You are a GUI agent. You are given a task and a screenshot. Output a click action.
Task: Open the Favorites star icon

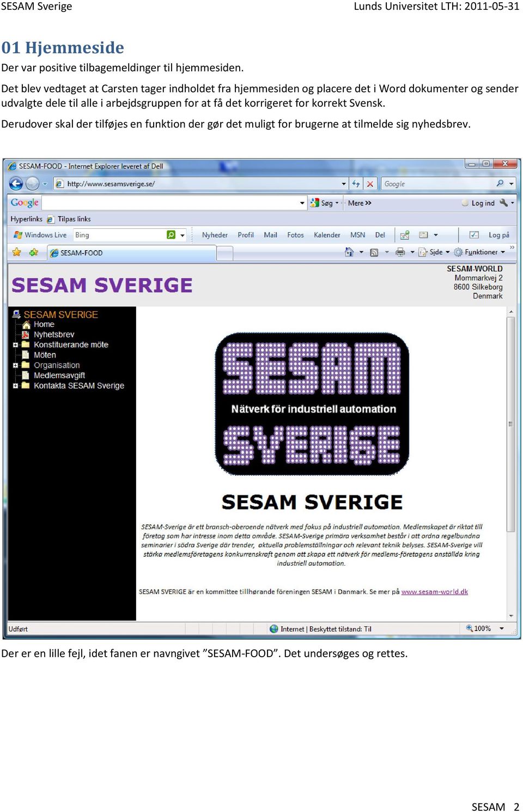pos(17,252)
